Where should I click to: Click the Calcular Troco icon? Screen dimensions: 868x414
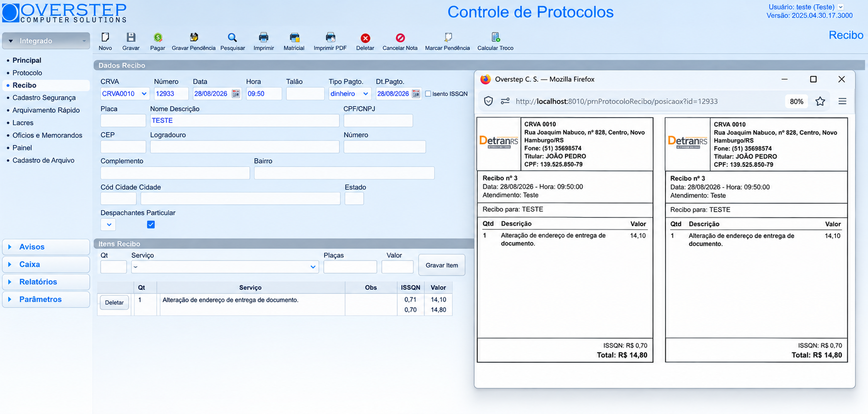pyautogui.click(x=495, y=37)
